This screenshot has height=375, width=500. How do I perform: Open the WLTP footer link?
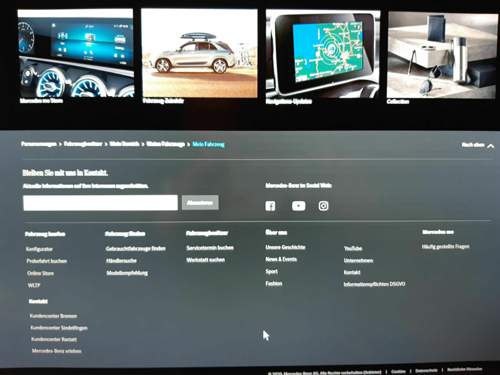[34, 285]
